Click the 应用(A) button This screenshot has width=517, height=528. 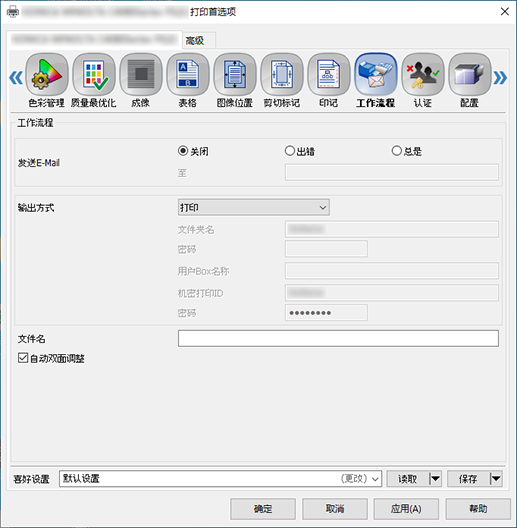coord(406,509)
